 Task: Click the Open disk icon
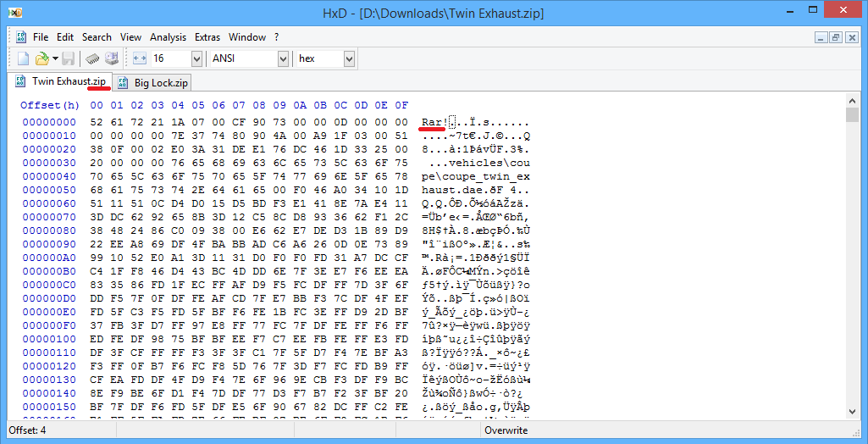tap(112, 58)
